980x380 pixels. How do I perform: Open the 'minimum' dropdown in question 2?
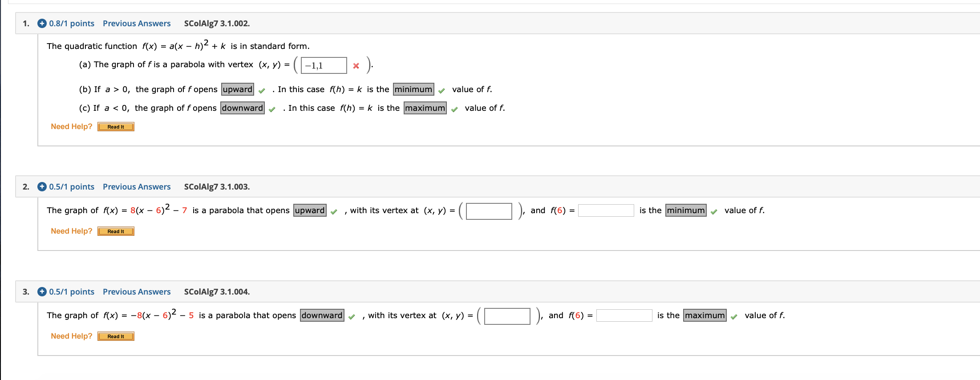pyautogui.click(x=686, y=210)
